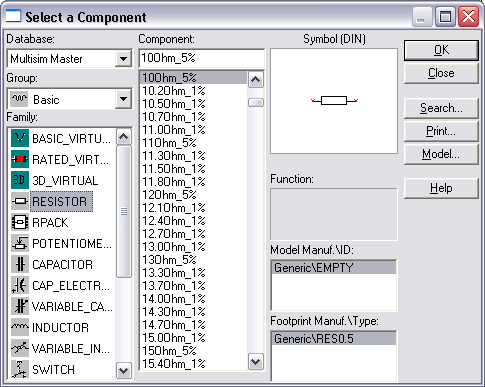Select 15Ohm_5% component
485x387 pixels.
pyautogui.click(x=193, y=351)
